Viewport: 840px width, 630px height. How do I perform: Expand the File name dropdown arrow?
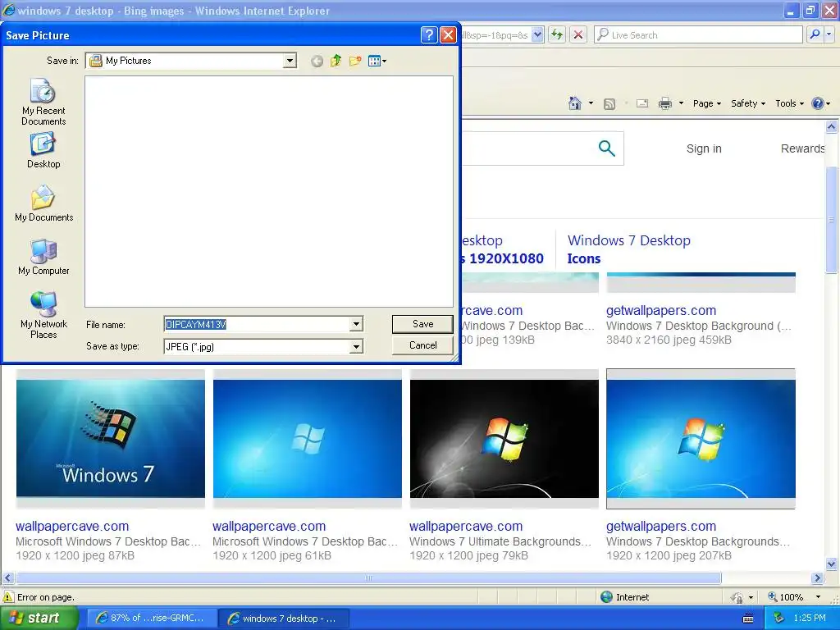click(356, 324)
